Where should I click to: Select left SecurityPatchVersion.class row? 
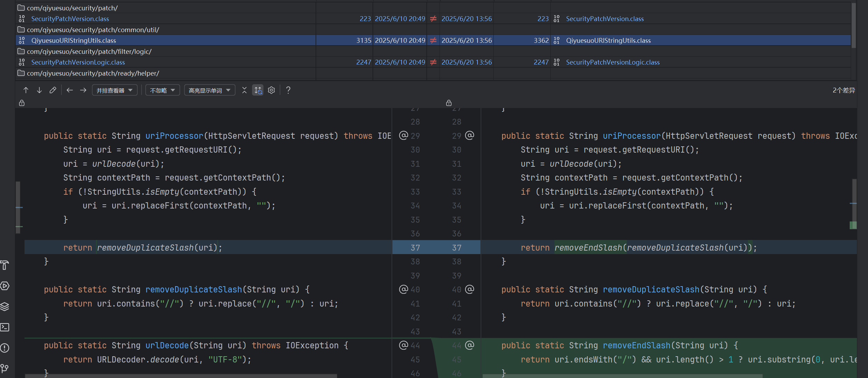(70, 19)
